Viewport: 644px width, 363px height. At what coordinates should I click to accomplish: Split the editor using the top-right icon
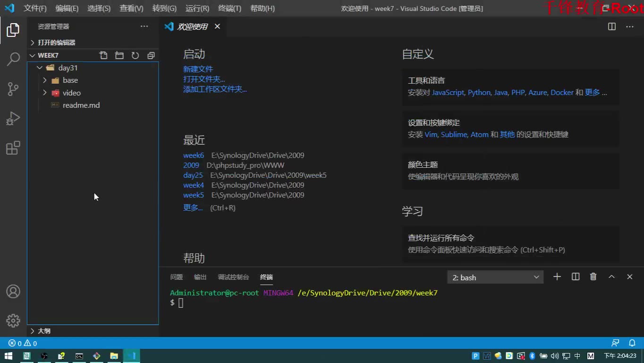(x=611, y=26)
